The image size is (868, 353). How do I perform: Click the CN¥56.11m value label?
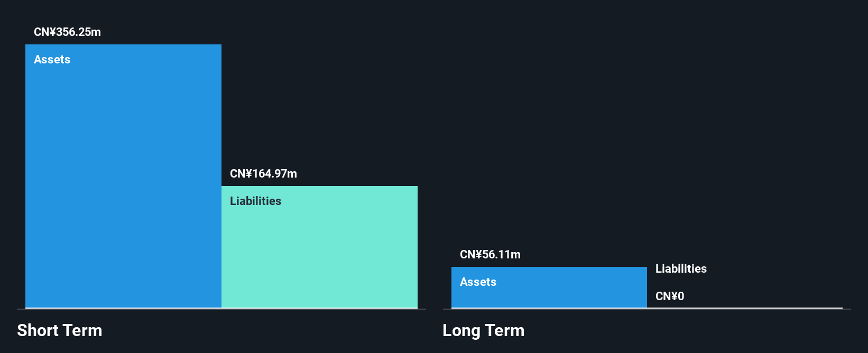(x=490, y=254)
